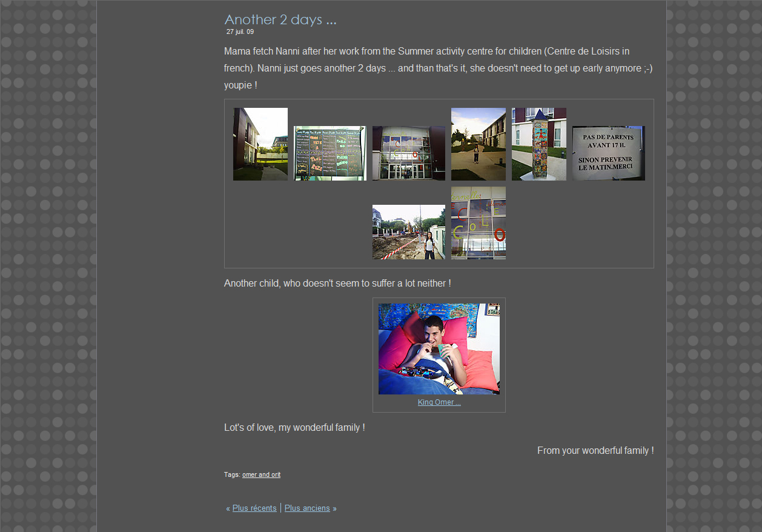Open the "Another 2 days ..." post title

click(280, 19)
